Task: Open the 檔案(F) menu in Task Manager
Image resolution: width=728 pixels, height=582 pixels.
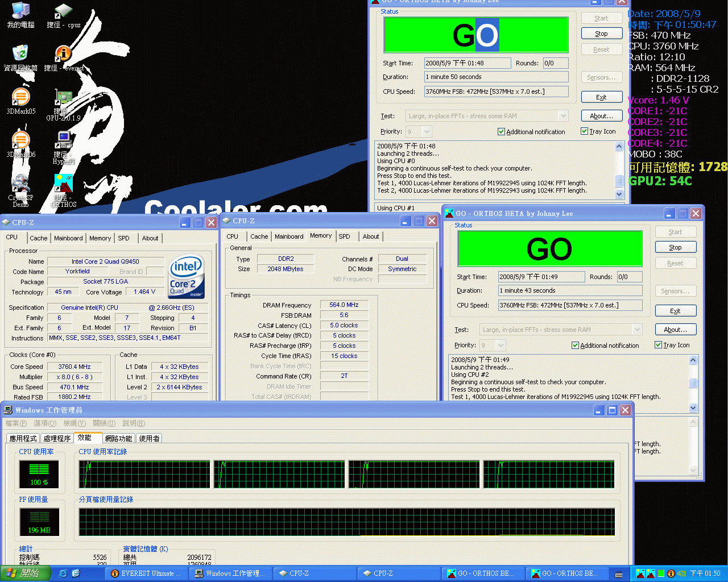Action: [x=16, y=423]
